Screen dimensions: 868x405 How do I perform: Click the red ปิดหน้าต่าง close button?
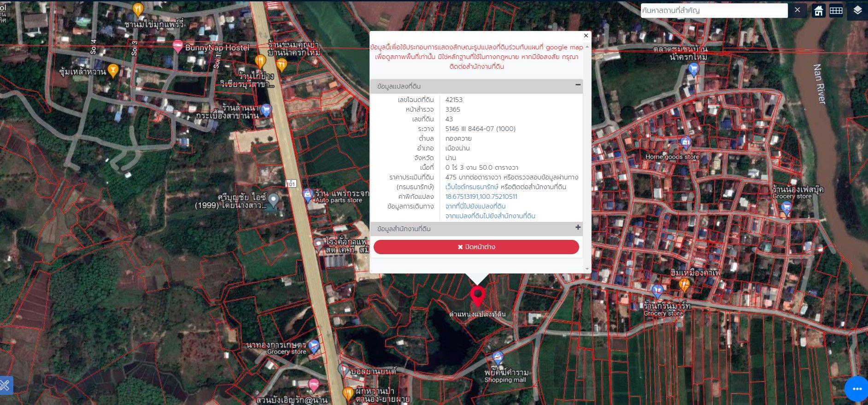(476, 247)
